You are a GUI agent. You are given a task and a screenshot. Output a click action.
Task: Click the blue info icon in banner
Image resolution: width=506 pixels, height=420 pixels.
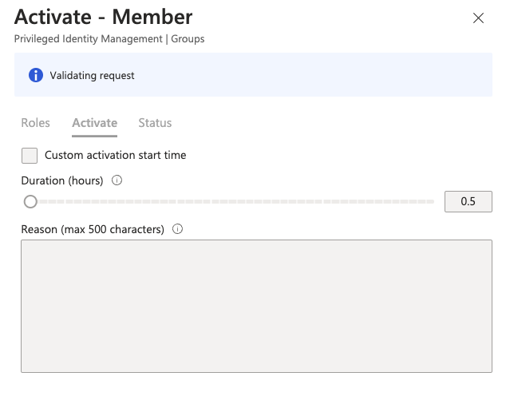[36, 75]
